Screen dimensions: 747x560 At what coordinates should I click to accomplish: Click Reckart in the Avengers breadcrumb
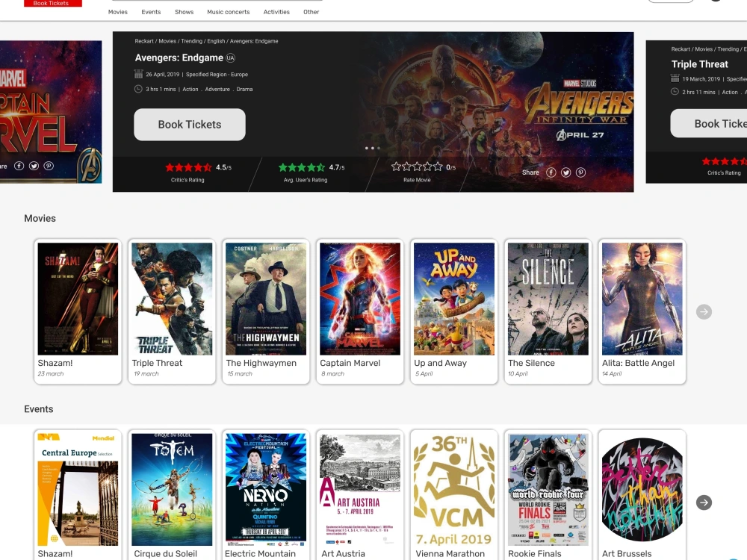pos(144,41)
